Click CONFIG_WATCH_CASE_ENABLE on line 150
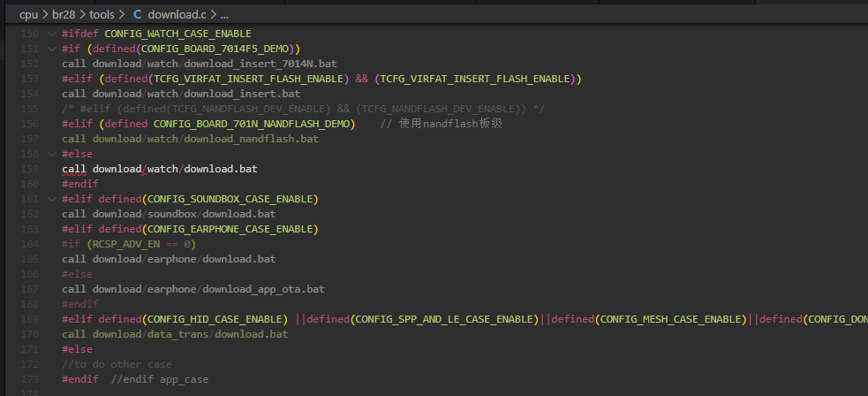The width and height of the screenshot is (868, 396). click(177, 34)
